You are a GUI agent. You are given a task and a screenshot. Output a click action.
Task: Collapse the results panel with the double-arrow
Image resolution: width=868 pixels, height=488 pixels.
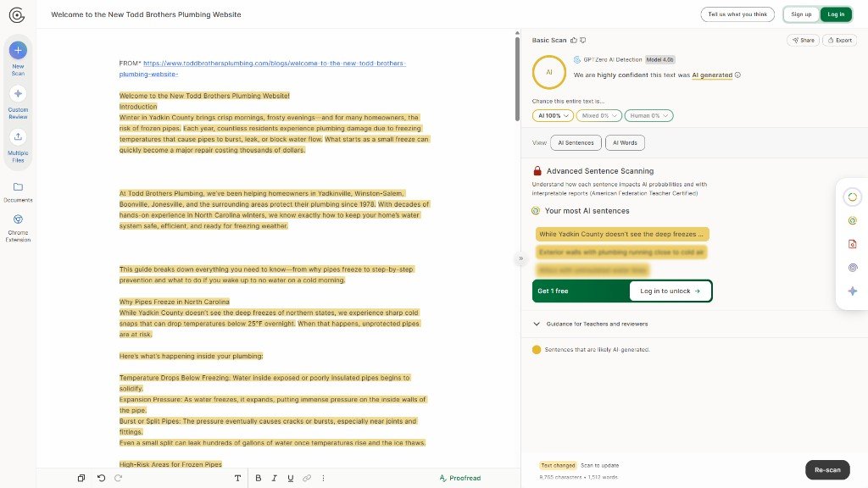click(x=521, y=258)
